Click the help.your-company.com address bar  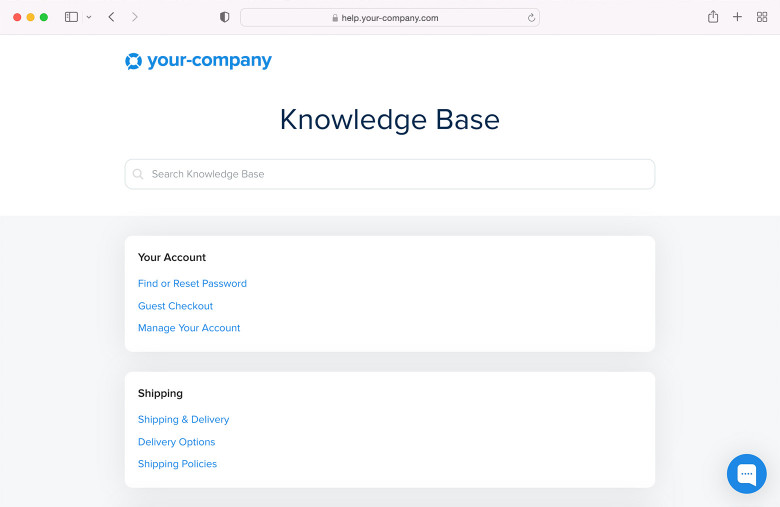tap(390, 17)
